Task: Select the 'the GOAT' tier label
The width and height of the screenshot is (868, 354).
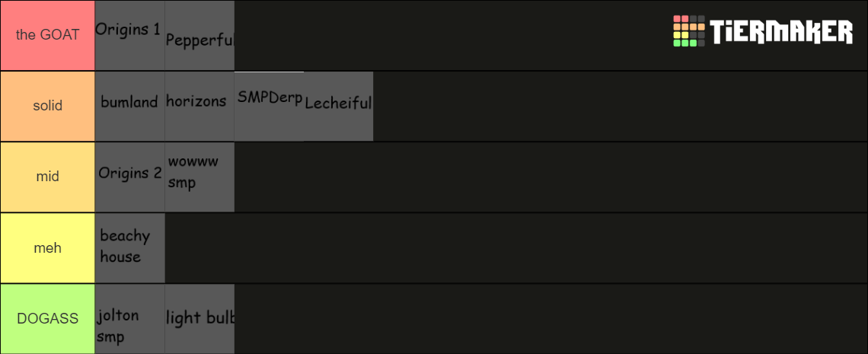Action: (x=47, y=35)
